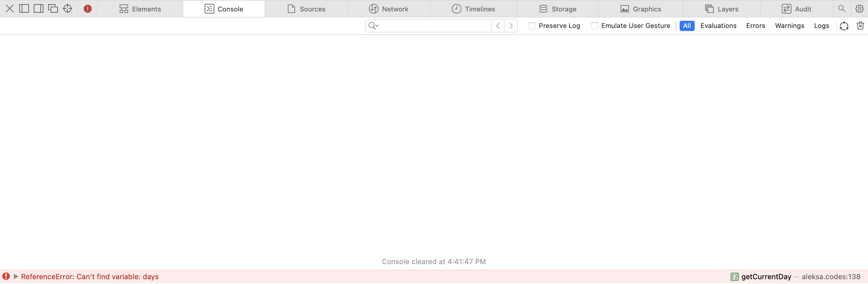Expand the ReferenceError message details

click(15, 276)
